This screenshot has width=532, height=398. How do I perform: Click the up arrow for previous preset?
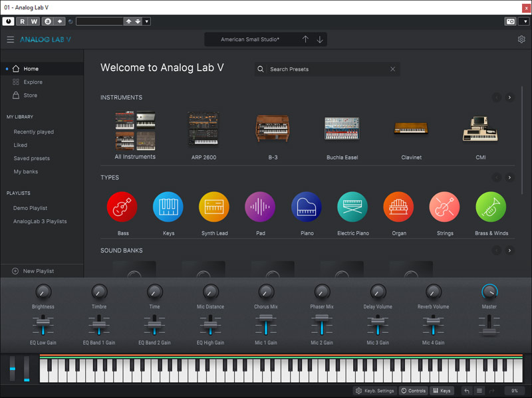tap(305, 40)
